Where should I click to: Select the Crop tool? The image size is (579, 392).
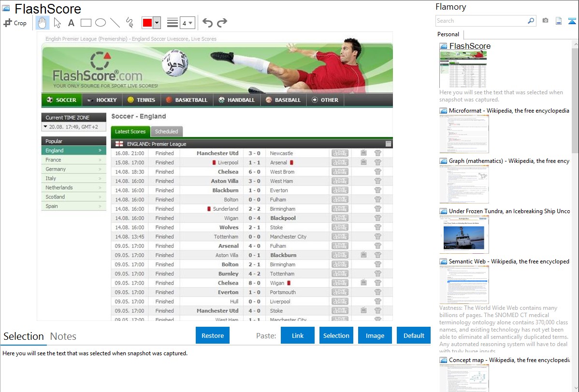(x=15, y=23)
